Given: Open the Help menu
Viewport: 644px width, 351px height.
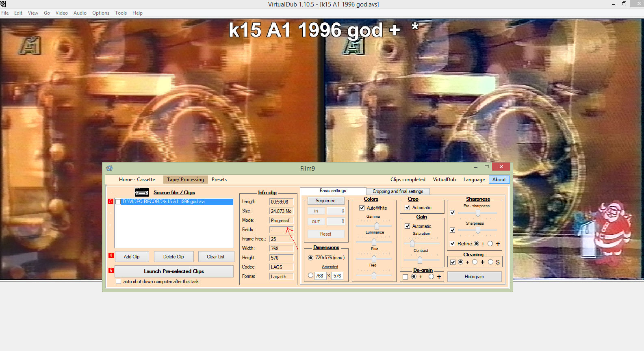Looking at the screenshot, I should (137, 13).
